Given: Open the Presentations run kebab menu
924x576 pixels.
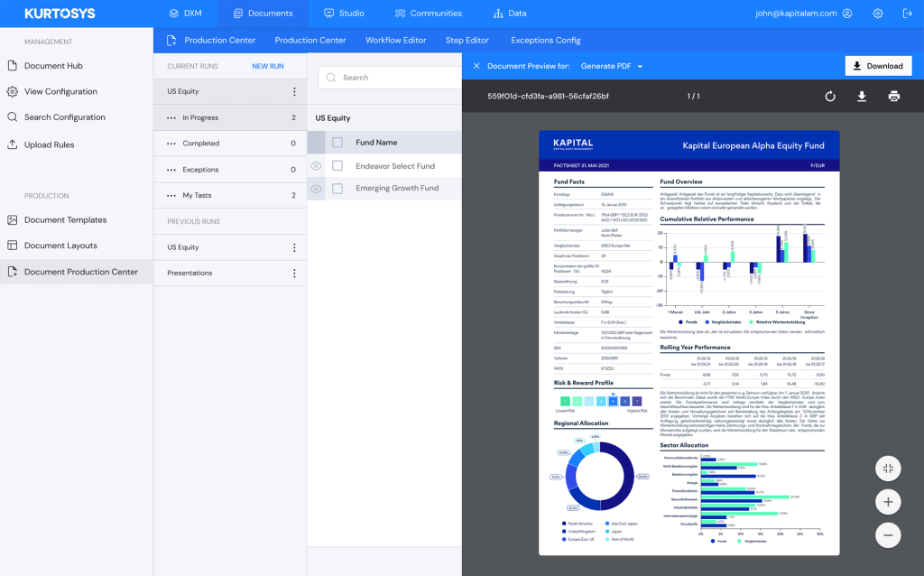Looking at the screenshot, I should coord(294,273).
